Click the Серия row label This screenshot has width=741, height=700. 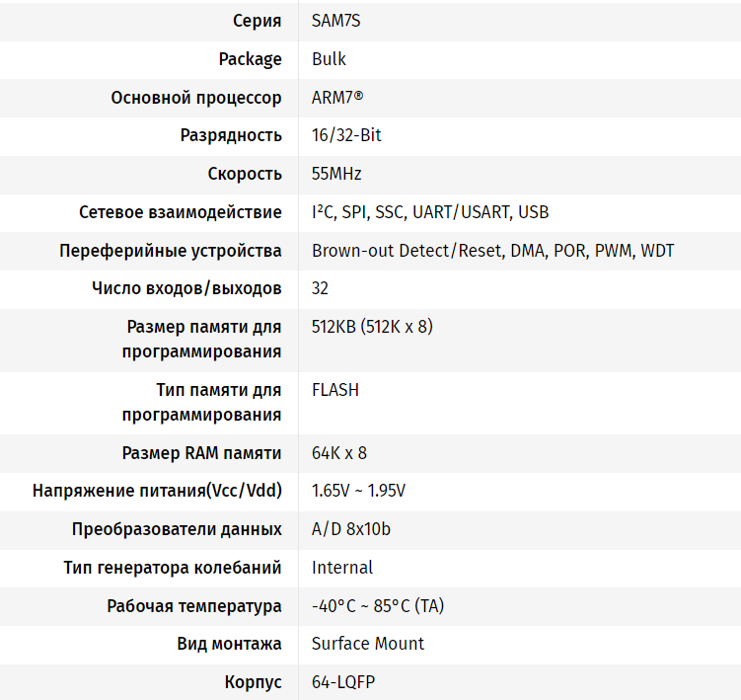click(x=258, y=21)
